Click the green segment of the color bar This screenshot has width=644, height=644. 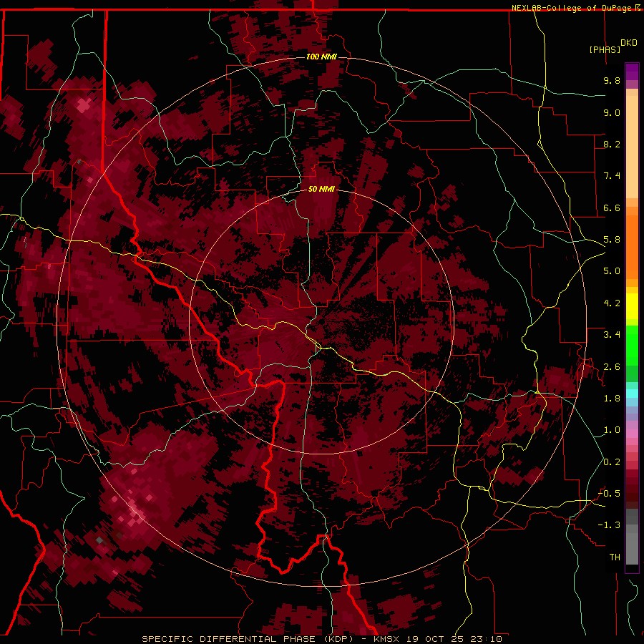pos(632,345)
